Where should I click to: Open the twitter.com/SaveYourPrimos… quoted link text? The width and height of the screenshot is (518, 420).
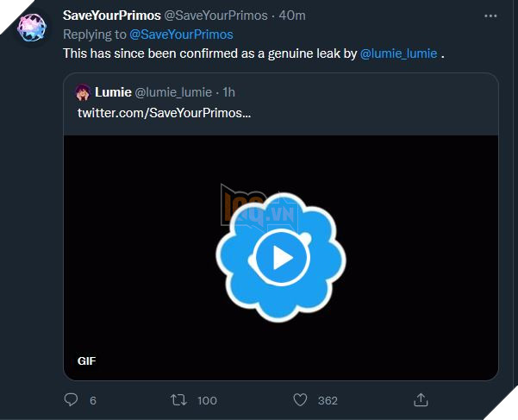(164, 113)
